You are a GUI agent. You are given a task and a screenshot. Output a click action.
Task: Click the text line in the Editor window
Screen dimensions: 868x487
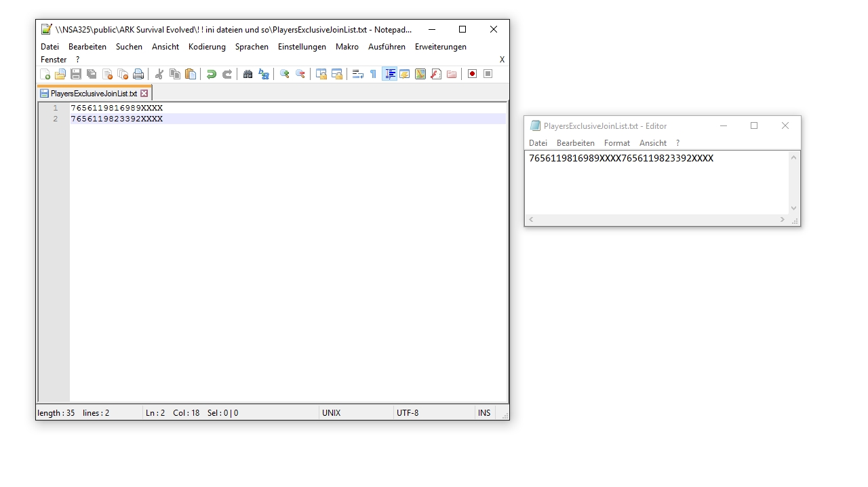coord(621,158)
